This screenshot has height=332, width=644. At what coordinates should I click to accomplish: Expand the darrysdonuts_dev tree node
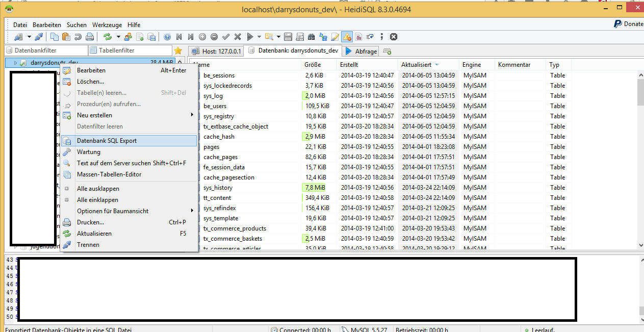click(x=16, y=63)
